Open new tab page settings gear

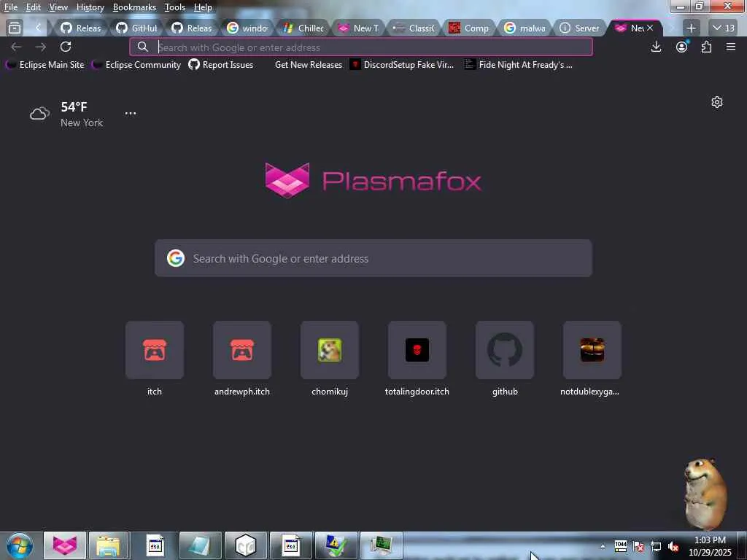tap(717, 102)
